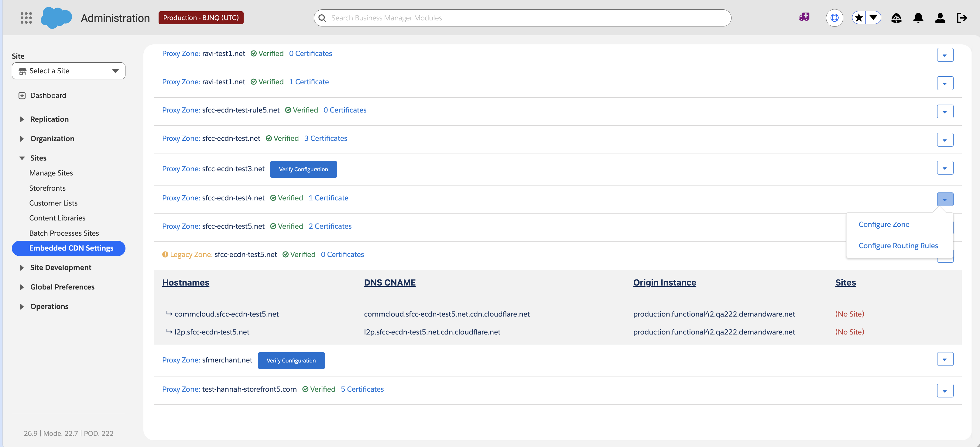This screenshot has height=447, width=980.
Task: Click the Salesforce cloud logo
Action: pyautogui.click(x=56, y=18)
